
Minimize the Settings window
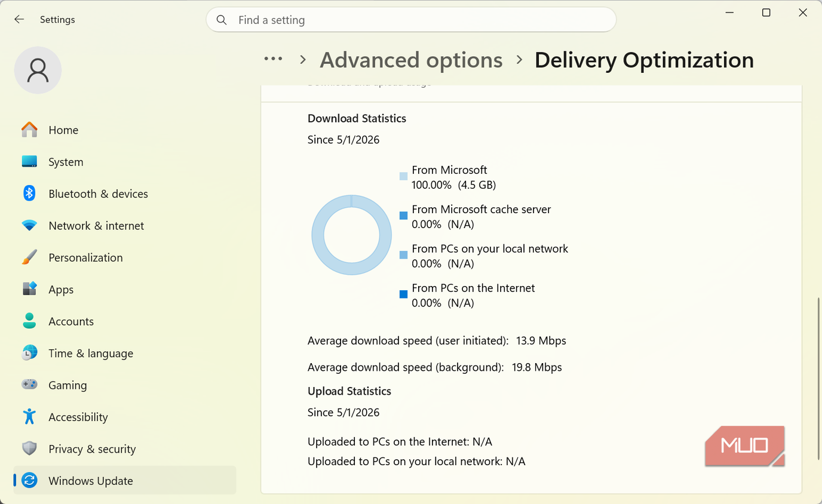point(730,13)
